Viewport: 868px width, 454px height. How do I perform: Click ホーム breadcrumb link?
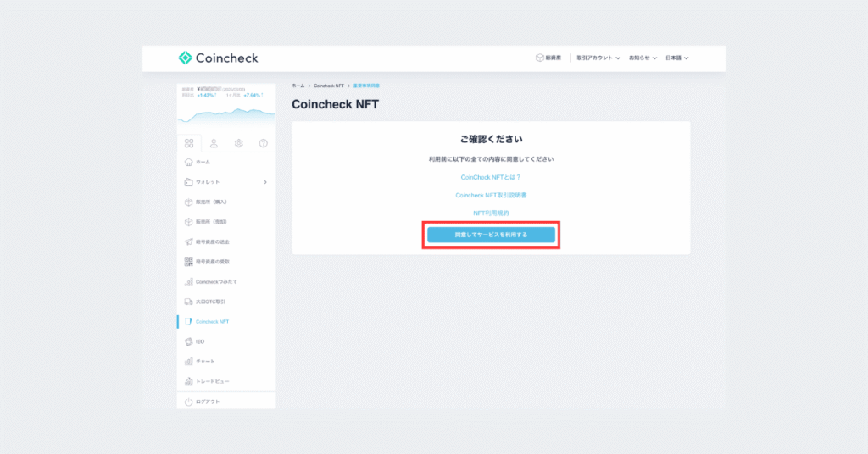point(298,86)
